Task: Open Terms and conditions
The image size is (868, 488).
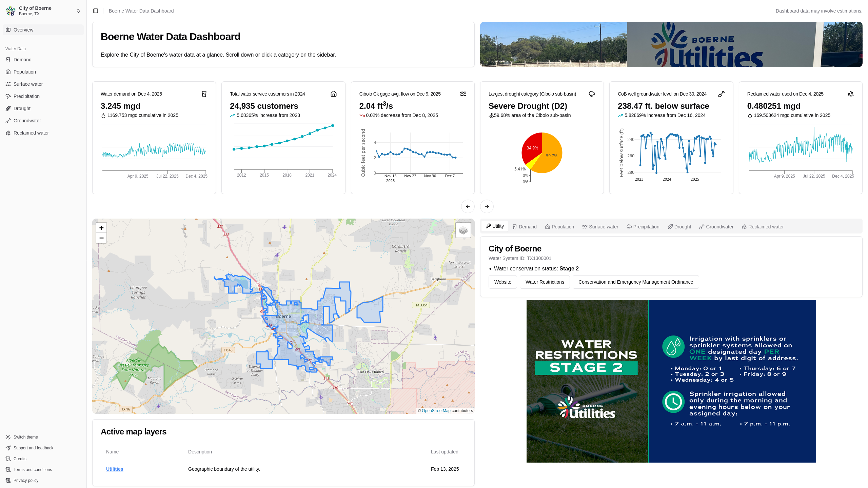Action: 43,470
